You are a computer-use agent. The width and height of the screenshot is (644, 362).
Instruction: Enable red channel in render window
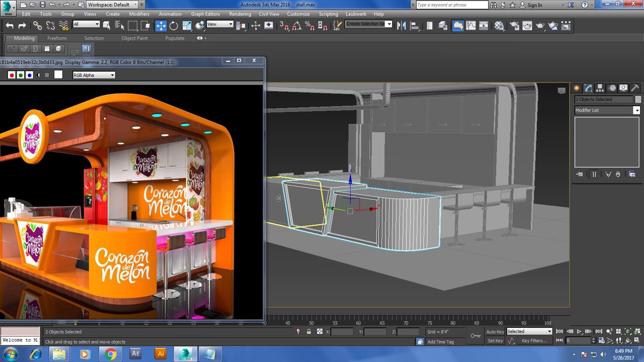(x=12, y=75)
